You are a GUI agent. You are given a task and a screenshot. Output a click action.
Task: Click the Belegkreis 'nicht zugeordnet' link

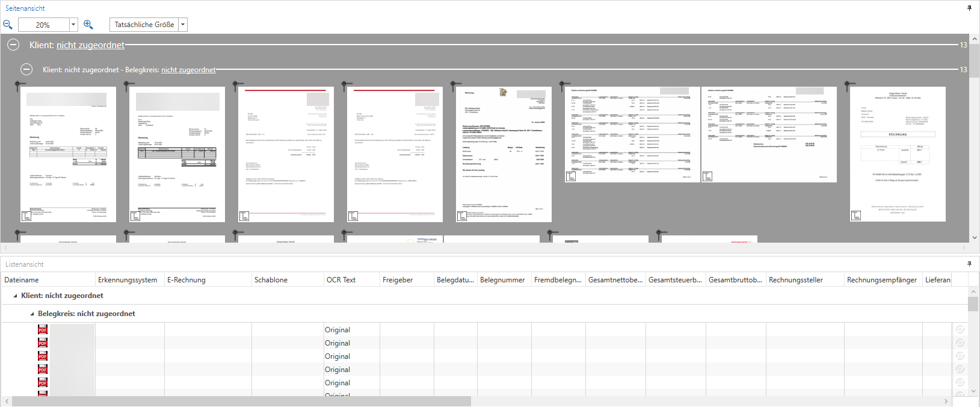188,70
